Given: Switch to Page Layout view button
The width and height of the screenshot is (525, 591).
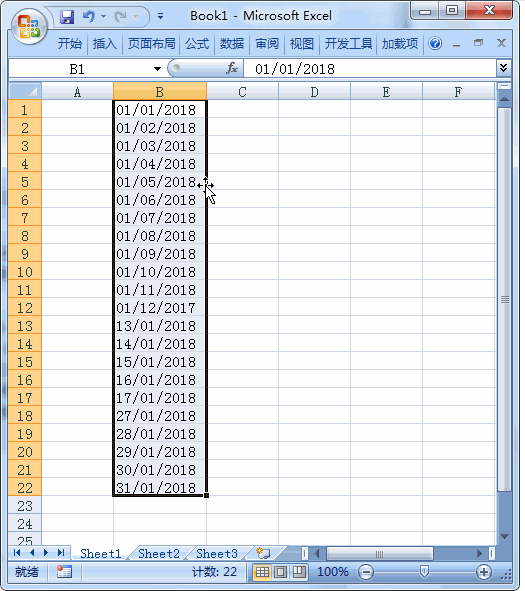Looking at the screenshot, I should click(281, 572).
